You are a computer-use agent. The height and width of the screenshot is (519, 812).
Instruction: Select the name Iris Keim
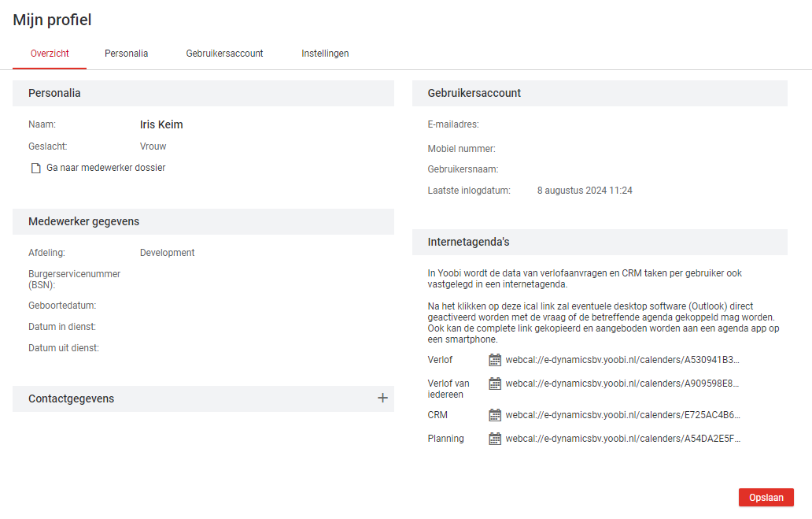[x=161, y=125]
